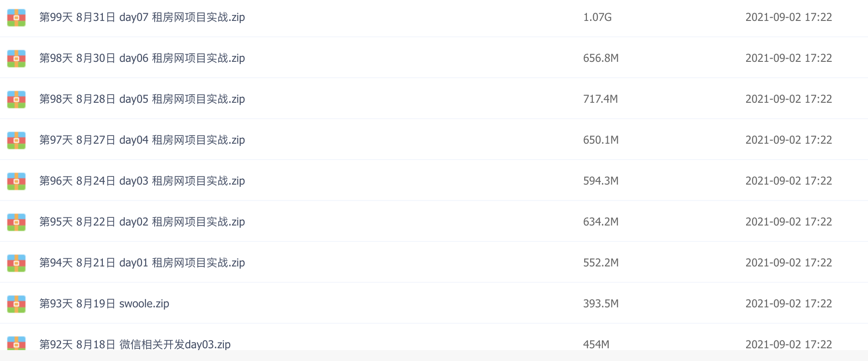Open 第99天 8月31日 day07 租房网项目实战.zip

tap(142, 17)
